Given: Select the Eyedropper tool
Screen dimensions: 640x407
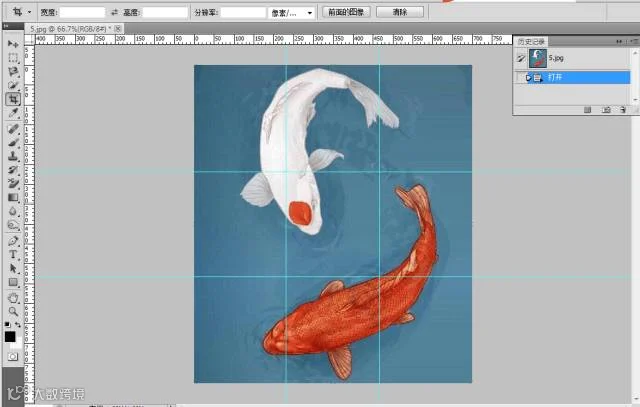Looking at the screenshot, I should click(13, 113).
